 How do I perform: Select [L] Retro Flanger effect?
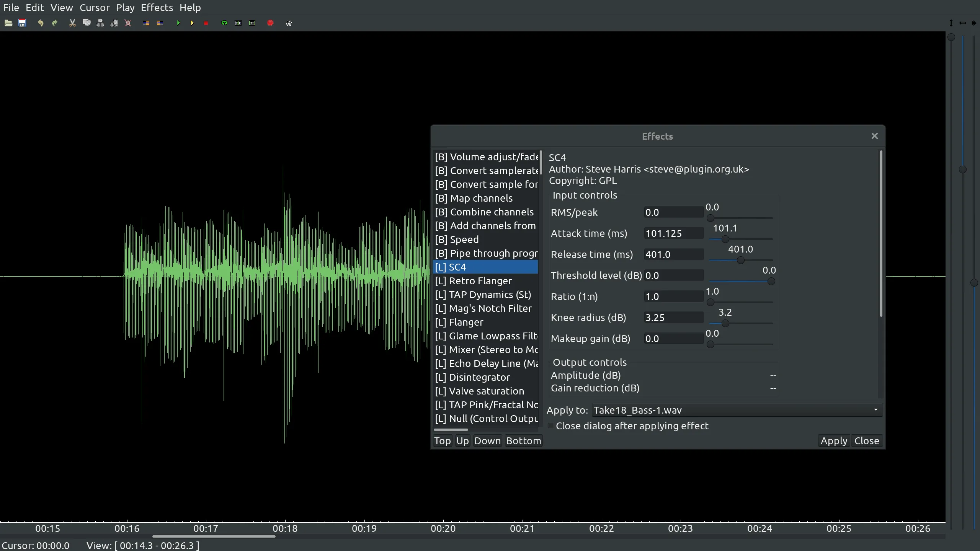pos(485,281)
